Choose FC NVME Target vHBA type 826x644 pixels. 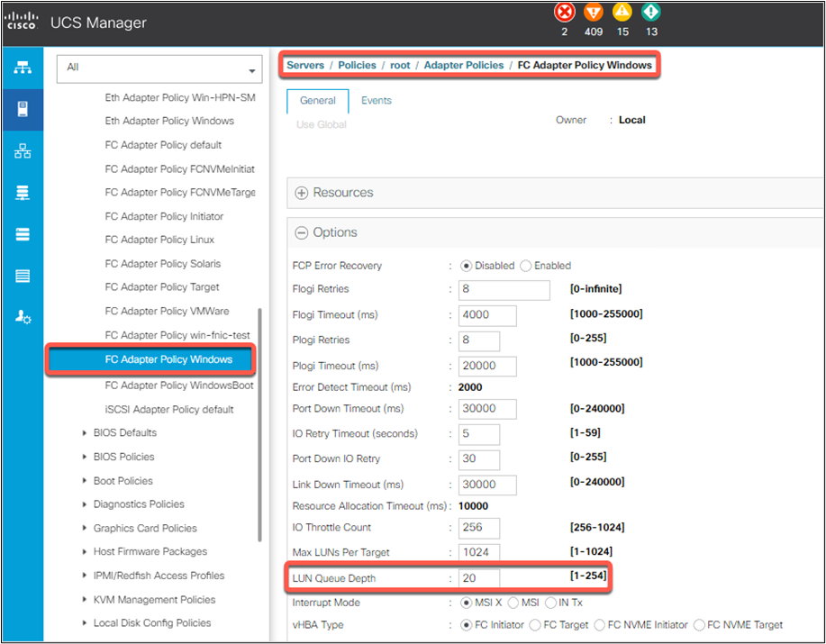(699, 625)
